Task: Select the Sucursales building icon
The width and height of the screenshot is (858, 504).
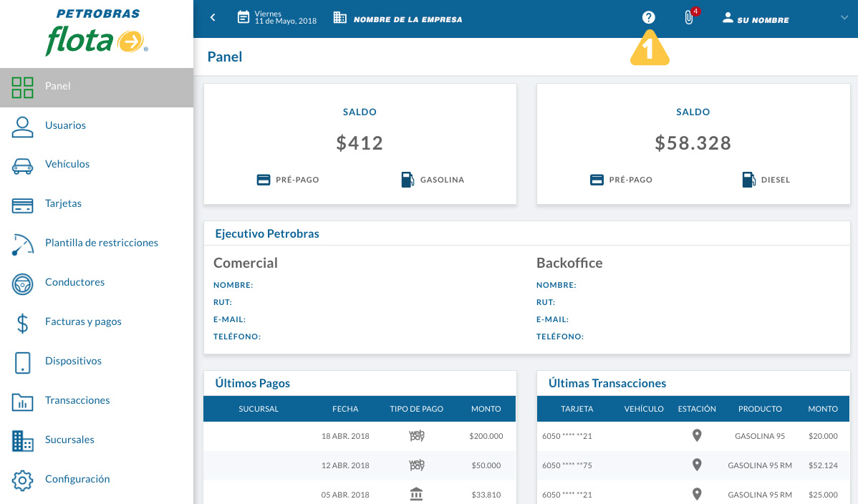Action: 22,441
